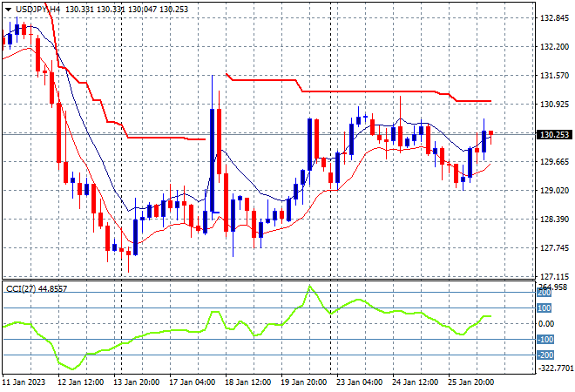Viewport: 575px width, 392px height.
Task: Click the CCI -100 level label
Action: coord(545,340)
